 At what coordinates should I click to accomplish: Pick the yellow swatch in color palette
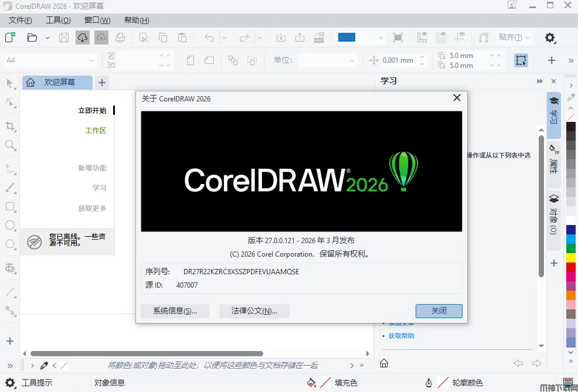tap(571, 258)
